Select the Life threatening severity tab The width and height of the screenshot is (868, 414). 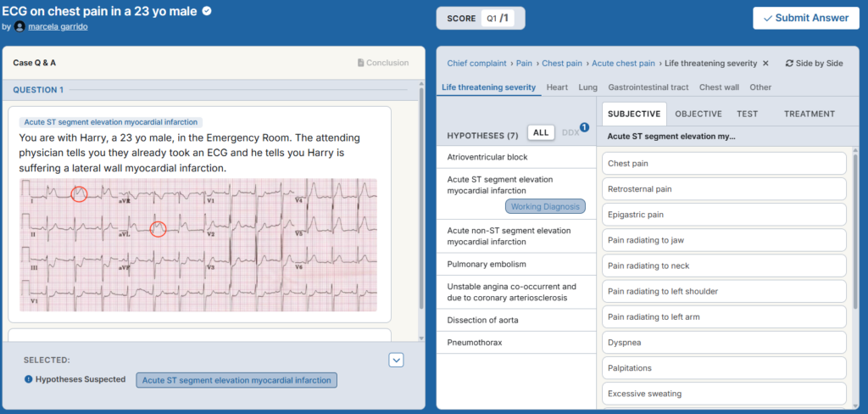coord(489,87)
